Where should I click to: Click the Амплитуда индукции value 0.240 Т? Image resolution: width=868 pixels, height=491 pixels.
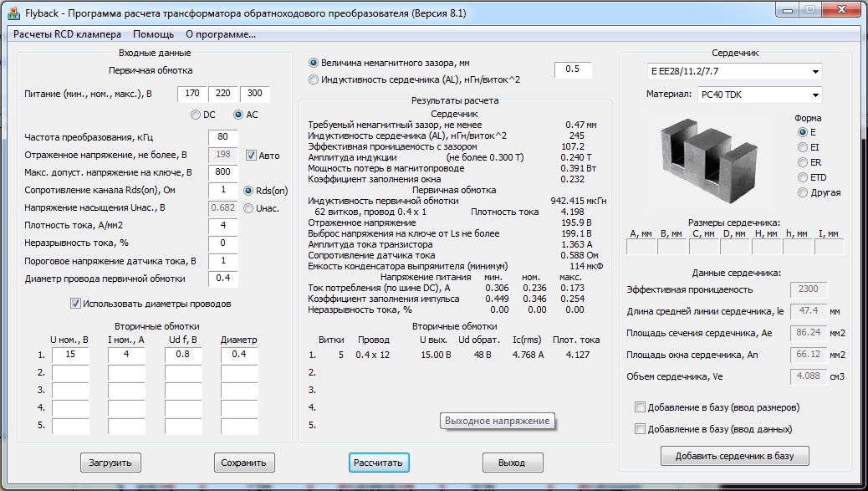tap(575, 157)
